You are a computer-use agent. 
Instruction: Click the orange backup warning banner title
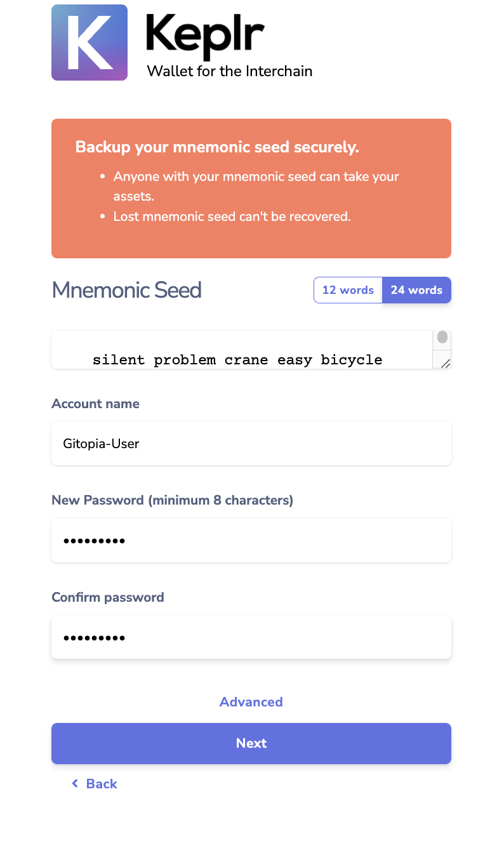coord(217,147)
